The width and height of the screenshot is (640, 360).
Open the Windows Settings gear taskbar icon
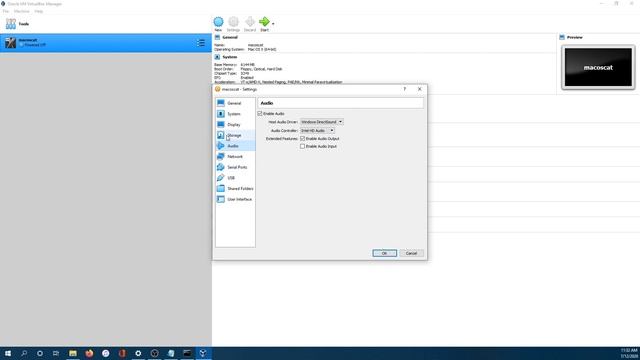coord(138,353)
